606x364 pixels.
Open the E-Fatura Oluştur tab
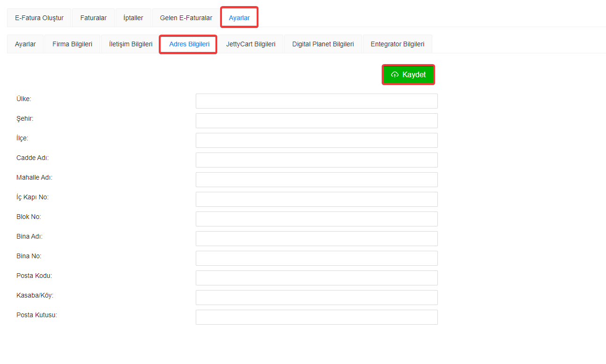(x=39, y=18)
